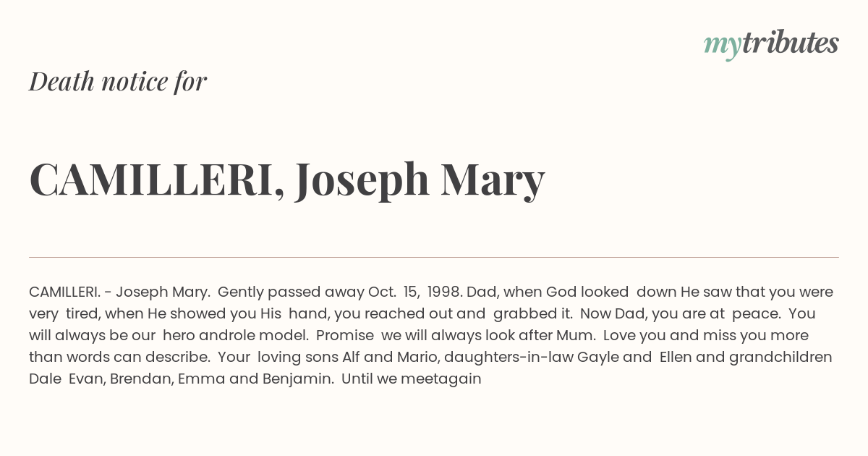The image size is (868, 456).
Task: Click the words "hero androle model"
Action: tap(237, 336)
